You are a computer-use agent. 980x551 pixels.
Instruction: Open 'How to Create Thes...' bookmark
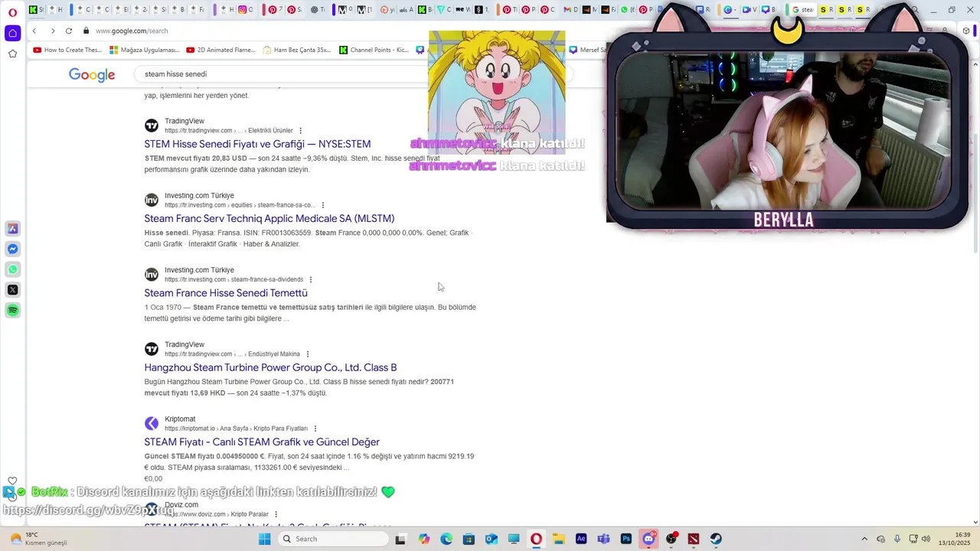tap(67, 50)
